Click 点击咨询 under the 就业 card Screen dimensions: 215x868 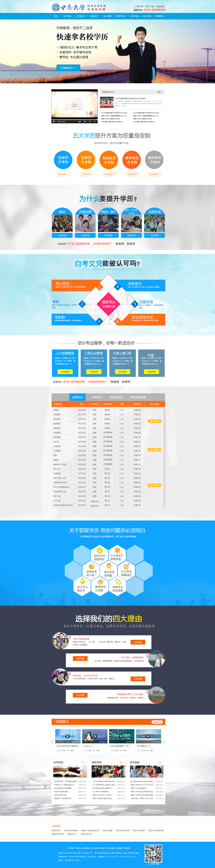[x=62, y=235]
